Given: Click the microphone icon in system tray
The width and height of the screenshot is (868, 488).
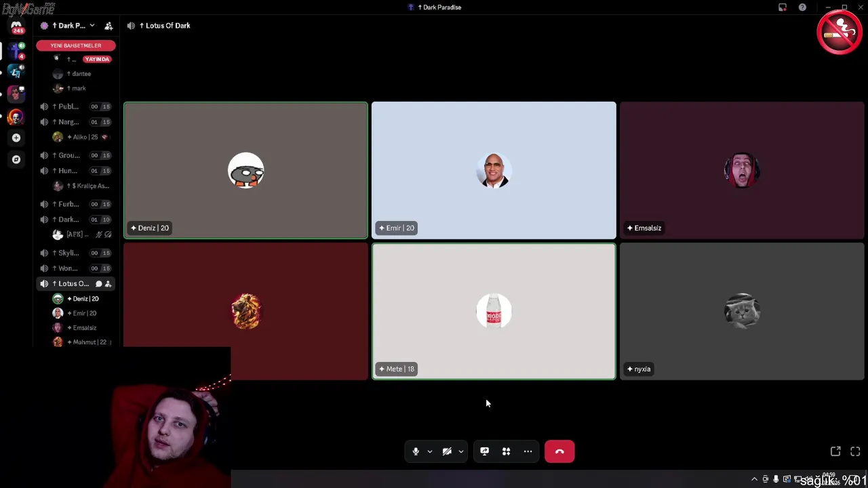Looking at the screenshot, I should [x=776, y=479].
